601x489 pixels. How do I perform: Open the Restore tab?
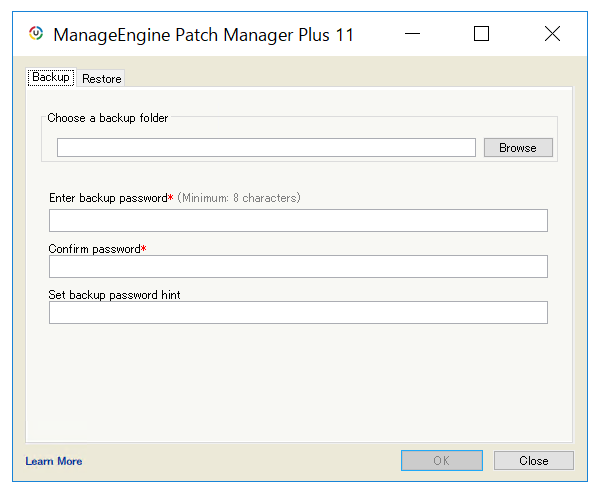click(x=102, y=78)
